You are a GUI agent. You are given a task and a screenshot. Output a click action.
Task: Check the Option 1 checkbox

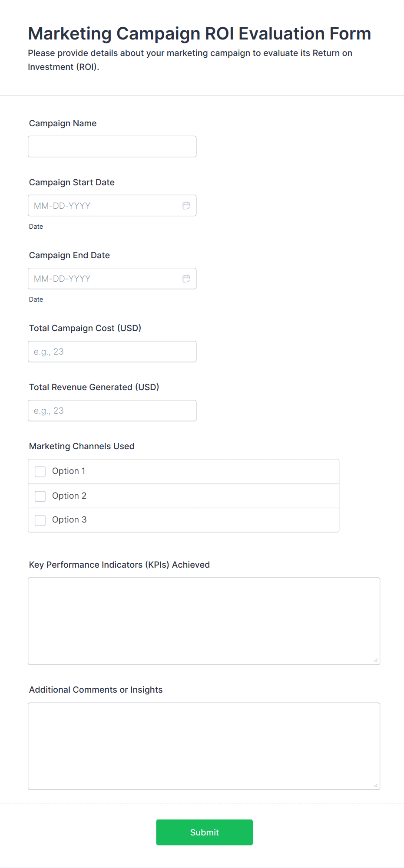point(40,472)
